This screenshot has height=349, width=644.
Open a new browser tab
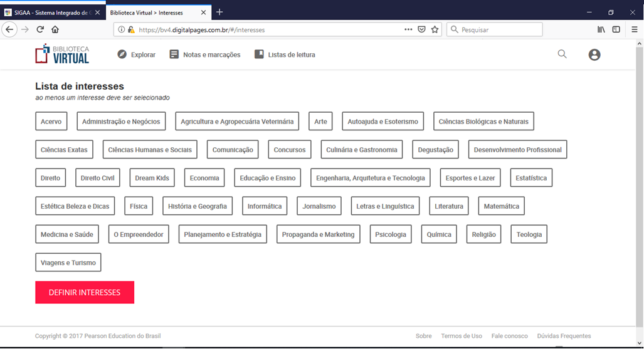point(219,12)
